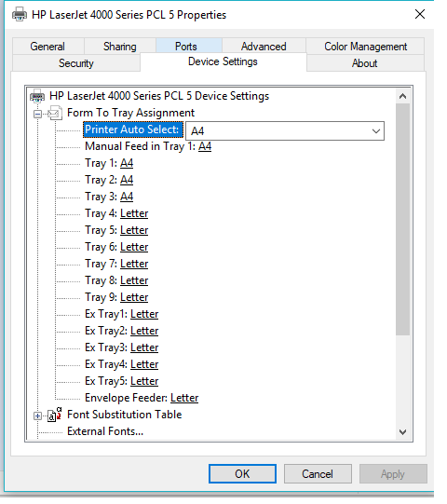Open the Sharing tab
The width and height of the screenshot is (447, 504).
[120, 47]
